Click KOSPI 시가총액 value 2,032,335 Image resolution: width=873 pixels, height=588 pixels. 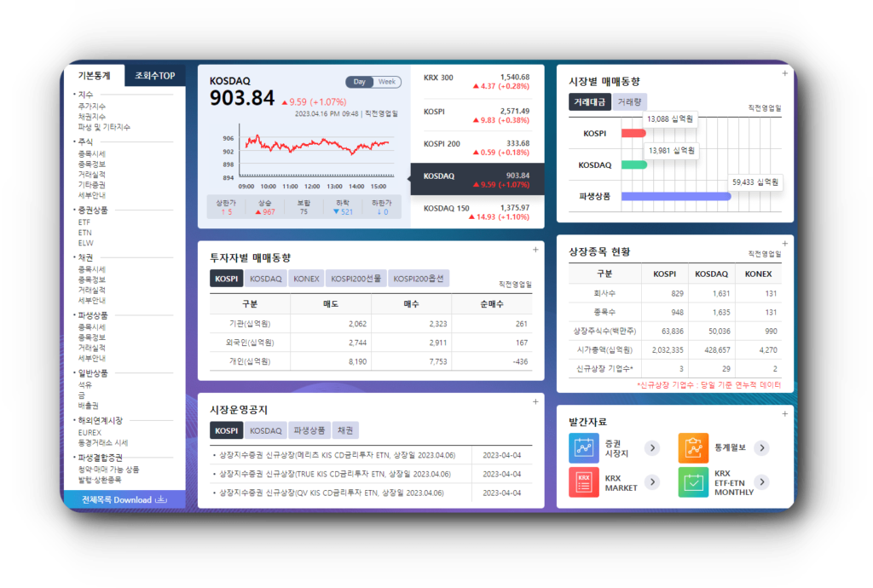(667, 350)
